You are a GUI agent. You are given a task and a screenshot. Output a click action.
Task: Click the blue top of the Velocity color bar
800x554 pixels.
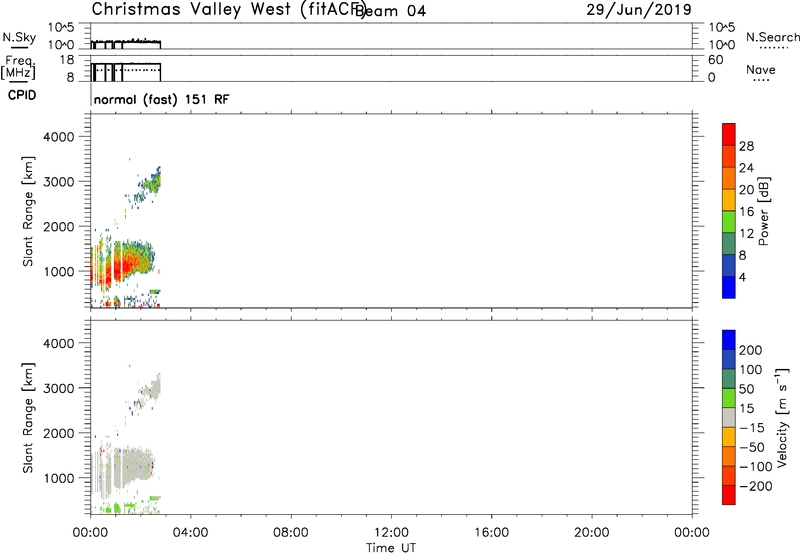coord(729,340)
